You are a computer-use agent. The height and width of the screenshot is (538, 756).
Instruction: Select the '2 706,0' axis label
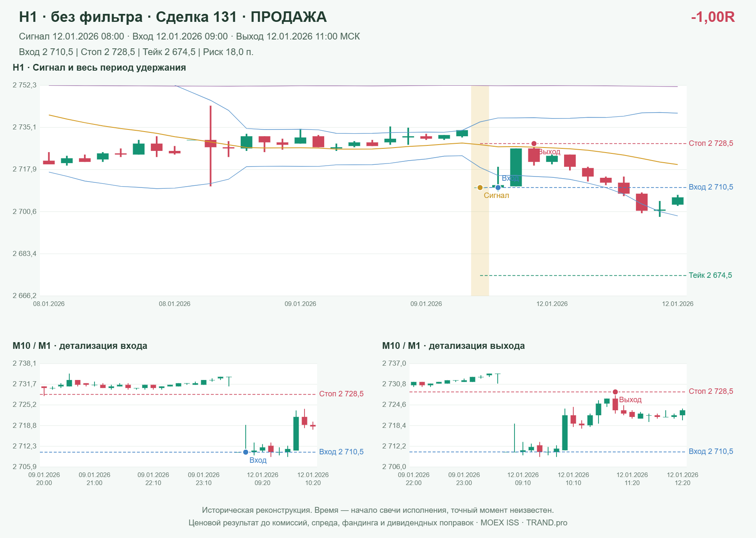pyautogui.click(x=394, y=467)
